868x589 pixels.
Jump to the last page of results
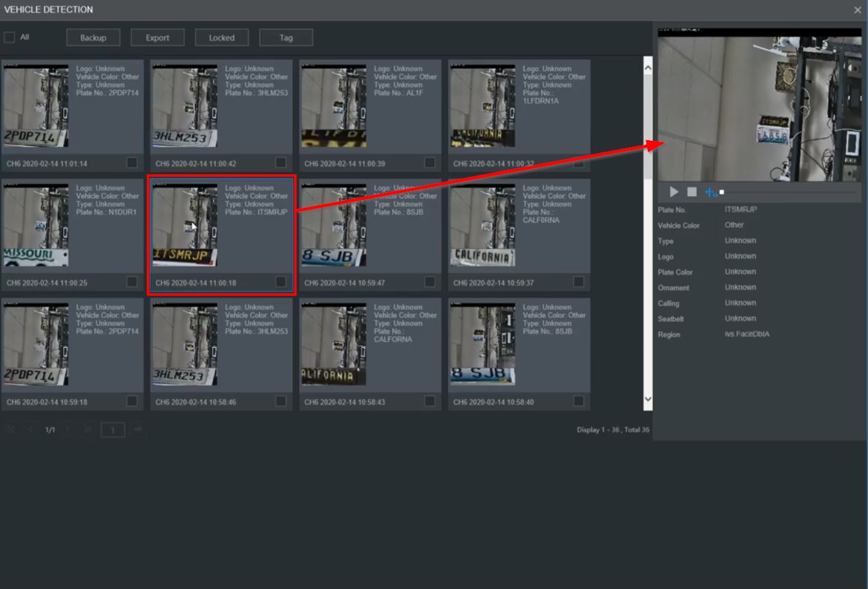[x=88, y=429]
